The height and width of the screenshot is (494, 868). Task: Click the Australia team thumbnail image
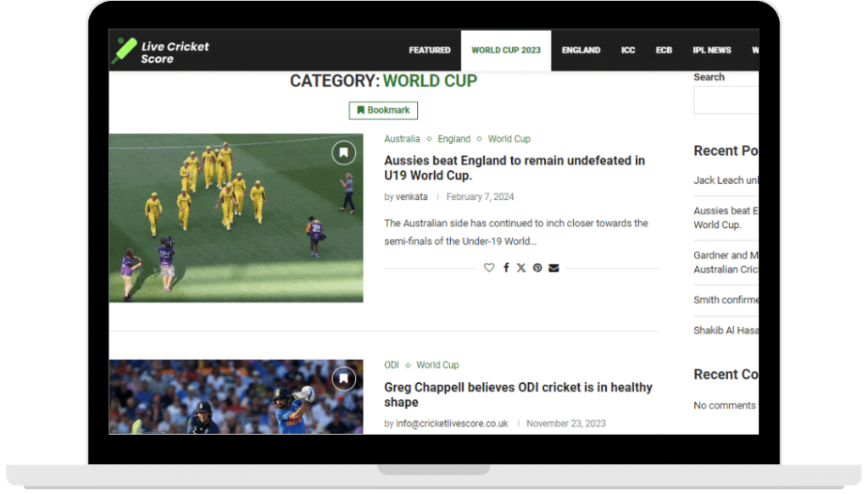[x=236, y=219]
